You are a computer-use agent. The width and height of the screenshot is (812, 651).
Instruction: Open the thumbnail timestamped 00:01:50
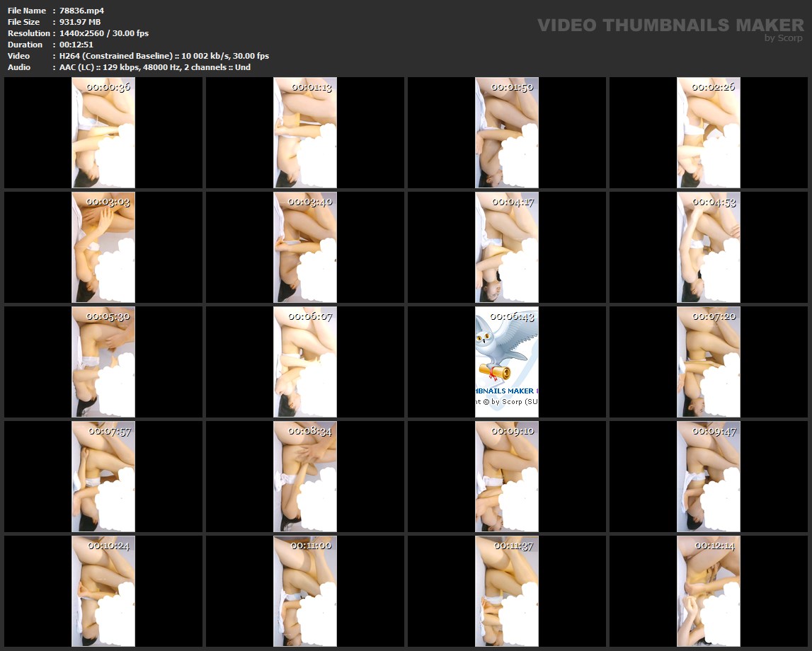click(507, 132)
